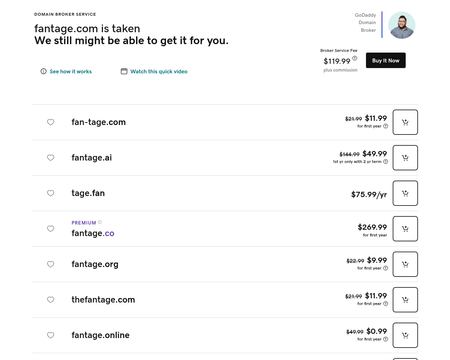
Task: Open price info icon for fan-tage.com
Action: 386,126
